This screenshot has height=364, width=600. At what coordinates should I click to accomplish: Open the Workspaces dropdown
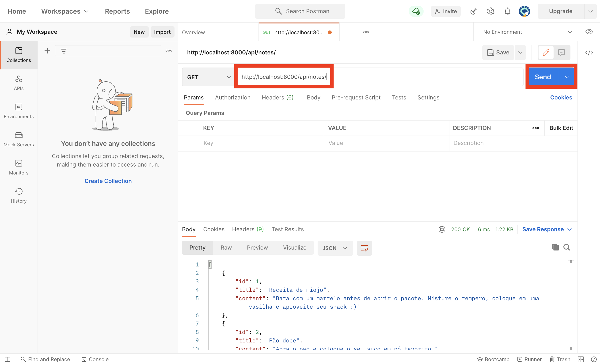coord(65,11)
